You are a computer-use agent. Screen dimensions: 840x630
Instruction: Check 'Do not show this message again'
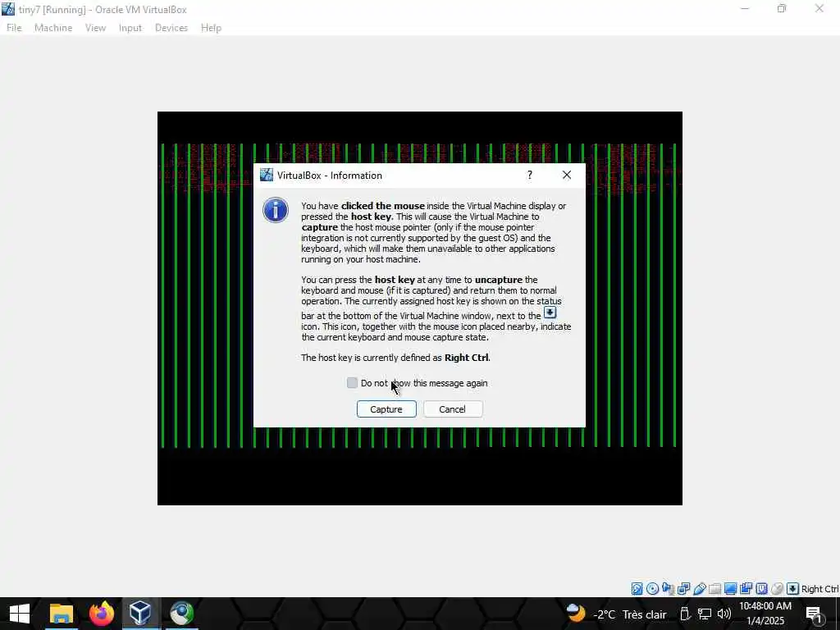tap(352, 383)
